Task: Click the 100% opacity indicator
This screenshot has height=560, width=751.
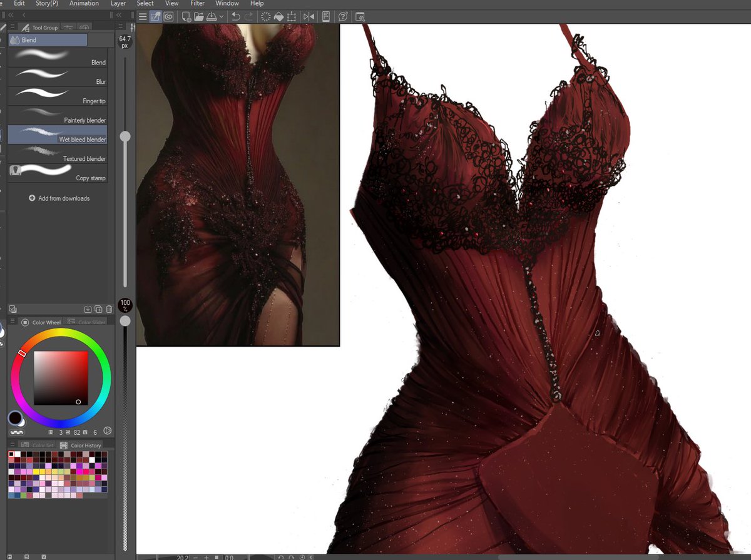Action: pos(125,306)
